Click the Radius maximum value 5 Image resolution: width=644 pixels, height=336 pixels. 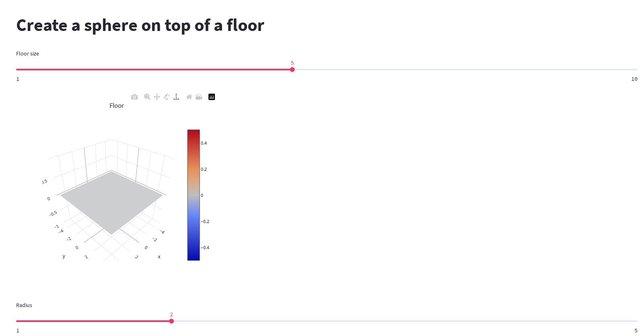click(x=636, y=331)
